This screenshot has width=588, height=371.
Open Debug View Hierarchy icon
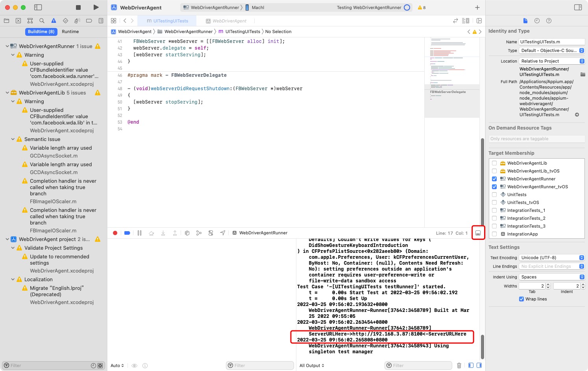tap(187, 233)
